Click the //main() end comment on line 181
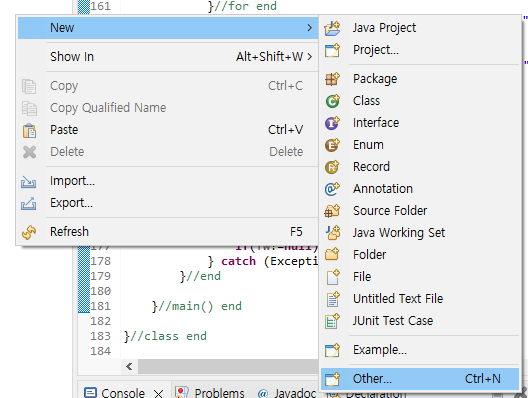This screenshot has width=528, height=398. click(200, 306)
